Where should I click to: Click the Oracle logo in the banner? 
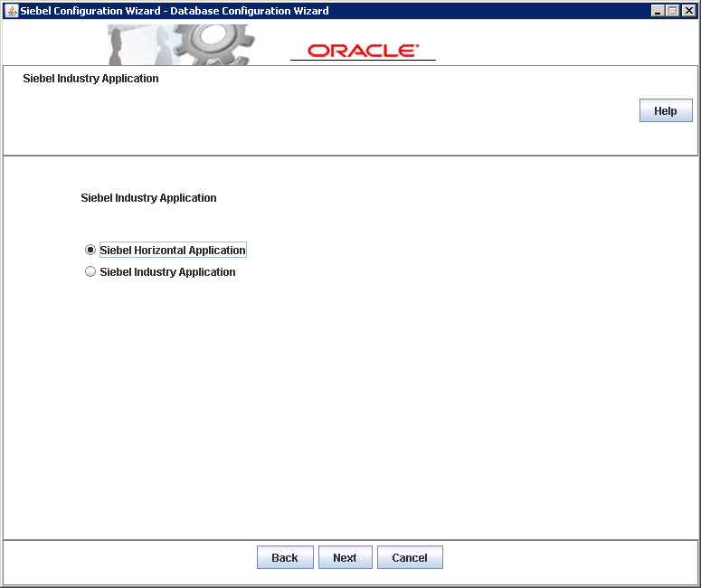(x=363, y=51)
